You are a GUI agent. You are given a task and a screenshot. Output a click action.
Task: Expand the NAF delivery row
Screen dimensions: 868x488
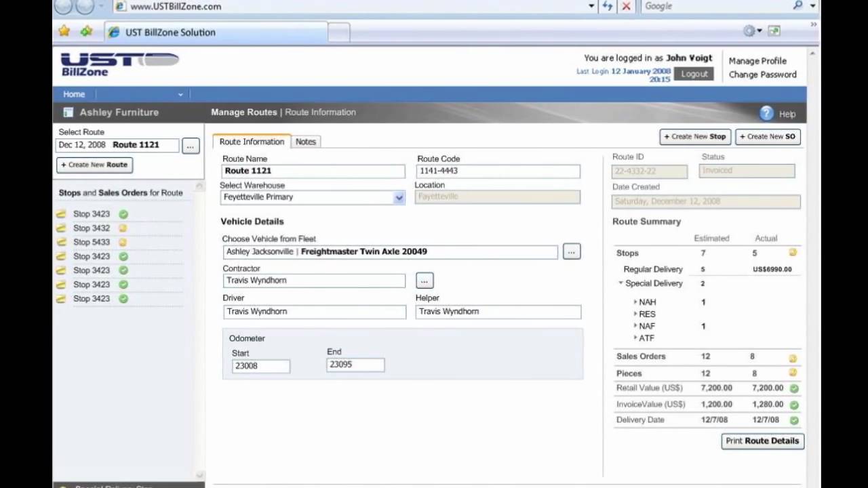coord(635,326)
